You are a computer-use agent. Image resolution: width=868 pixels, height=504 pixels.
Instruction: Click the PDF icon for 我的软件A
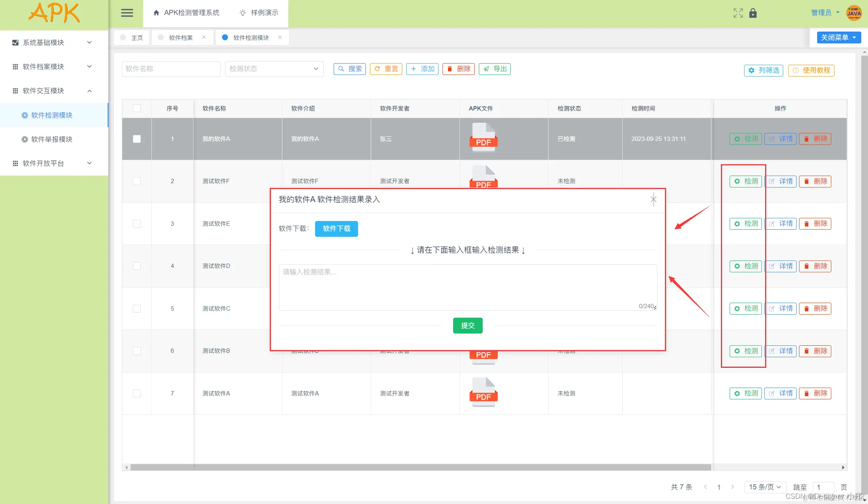point(483,137)
